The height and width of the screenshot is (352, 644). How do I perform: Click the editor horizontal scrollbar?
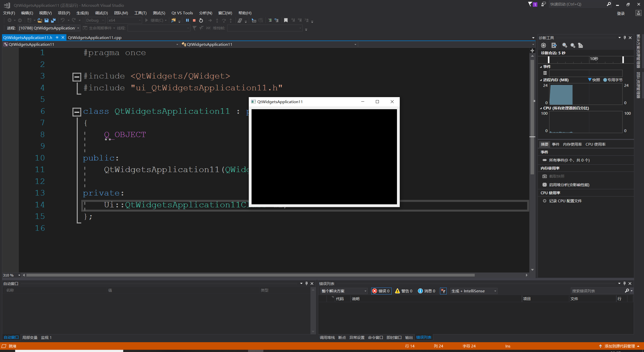click(250, 275)
